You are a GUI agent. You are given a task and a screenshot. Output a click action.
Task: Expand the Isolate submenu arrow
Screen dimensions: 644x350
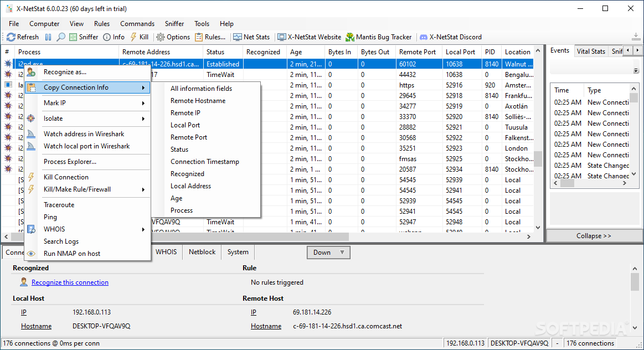143,119
